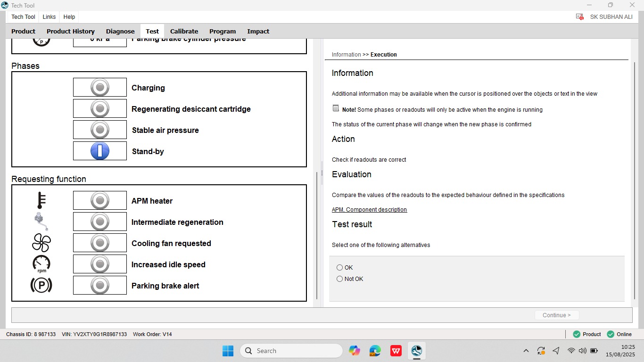Click the Stable air pressure indicator
The image size is (644, 362).
coord(100,130)
